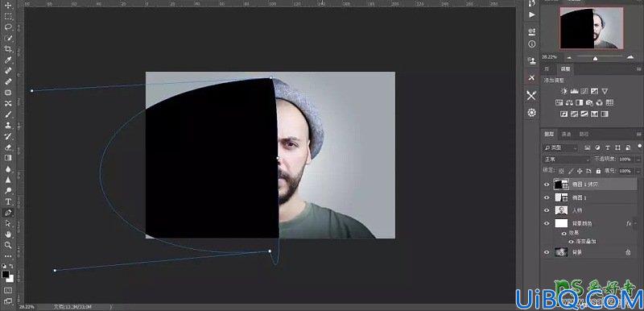The height and width of the screenshot is (311, 644).
Task: Add an Invert adjustment
Action: pos(564,114)
